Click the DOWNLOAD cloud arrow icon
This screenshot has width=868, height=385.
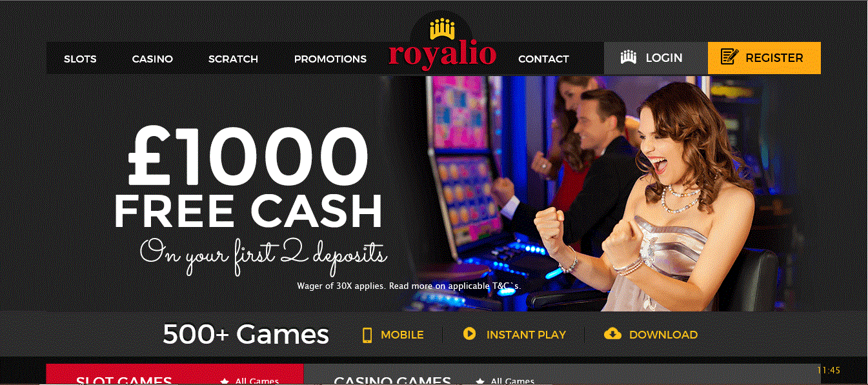pos(612,334)
